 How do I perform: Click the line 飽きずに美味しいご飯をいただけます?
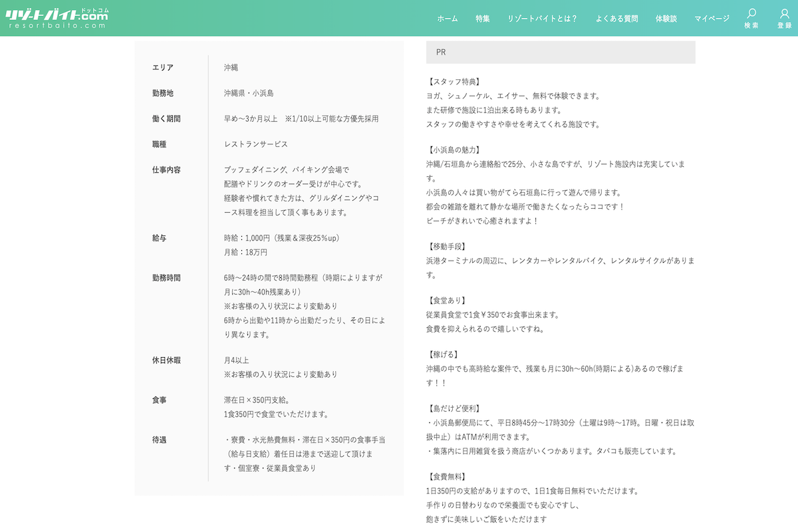(x=487, y=519)
